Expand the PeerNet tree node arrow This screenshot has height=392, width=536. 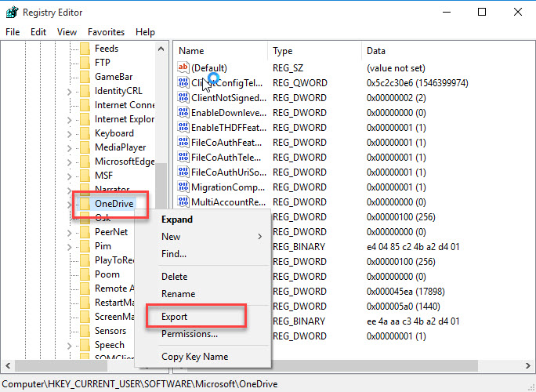click(x=70, y=233)
